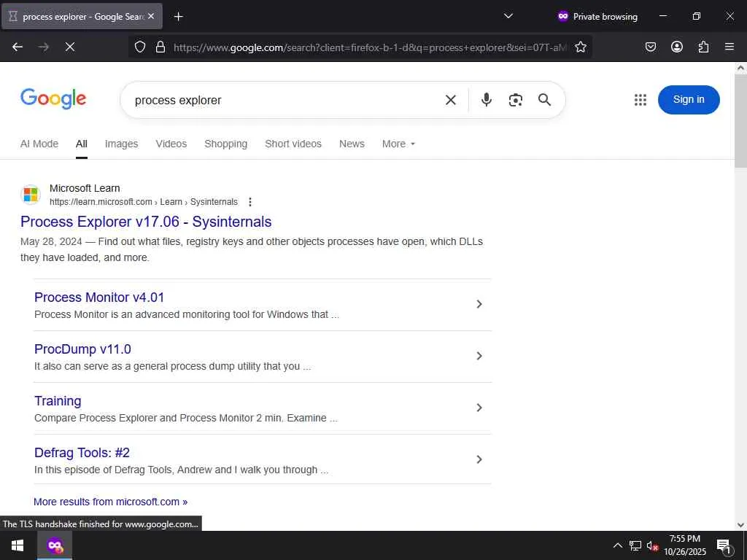The image size is (747, 560).
Task: Open the Save to Pocket icon
Action: coord(650,47)
